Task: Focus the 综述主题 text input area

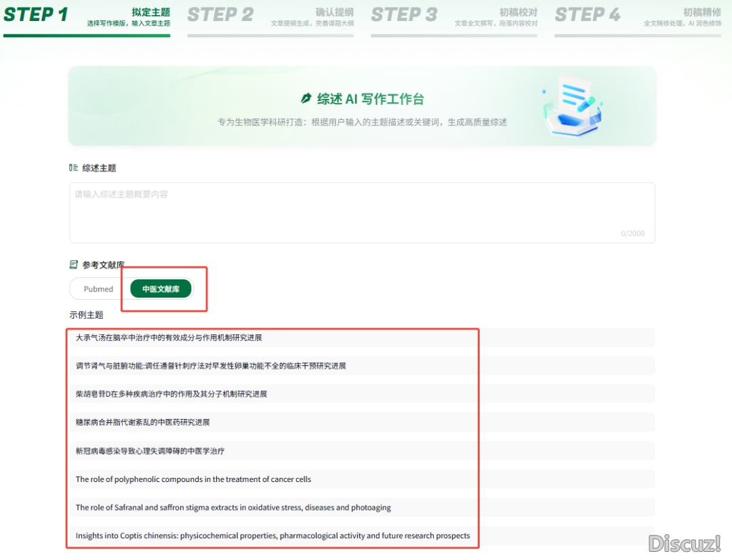Action: click(x=362, y=212)
